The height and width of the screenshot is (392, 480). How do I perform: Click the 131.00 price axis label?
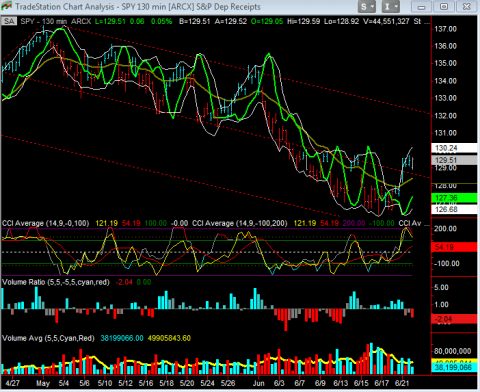446,133
